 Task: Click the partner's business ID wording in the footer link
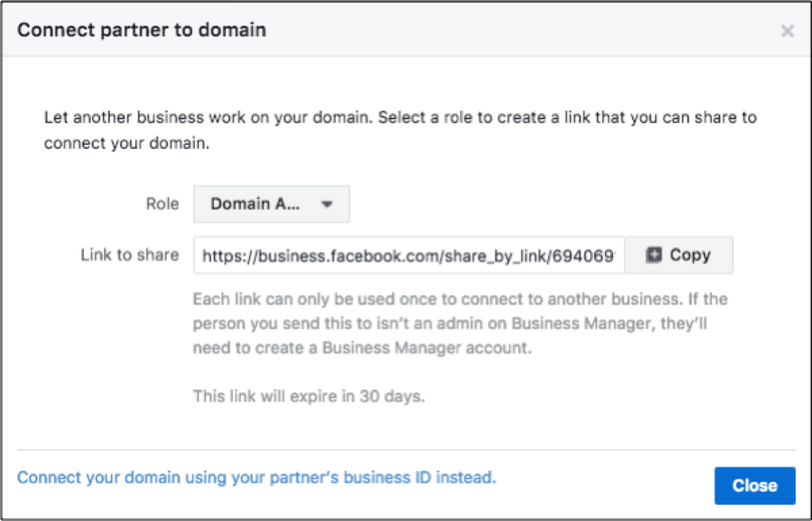tap(351, 478)
